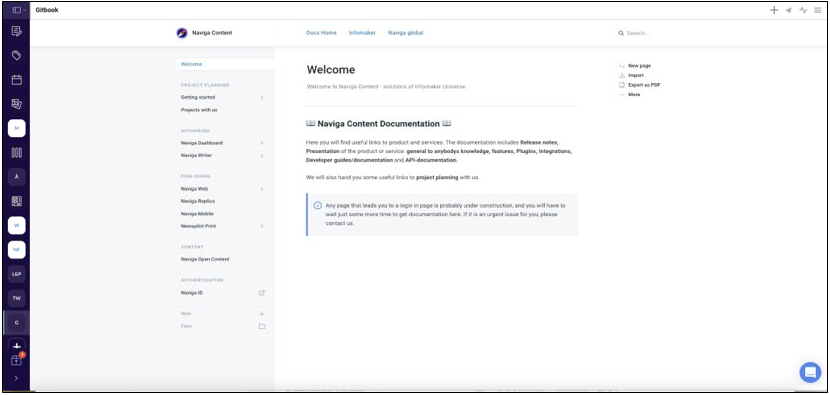
Task: Select the Welcome page in sidebar
Action: coord(224,64)
